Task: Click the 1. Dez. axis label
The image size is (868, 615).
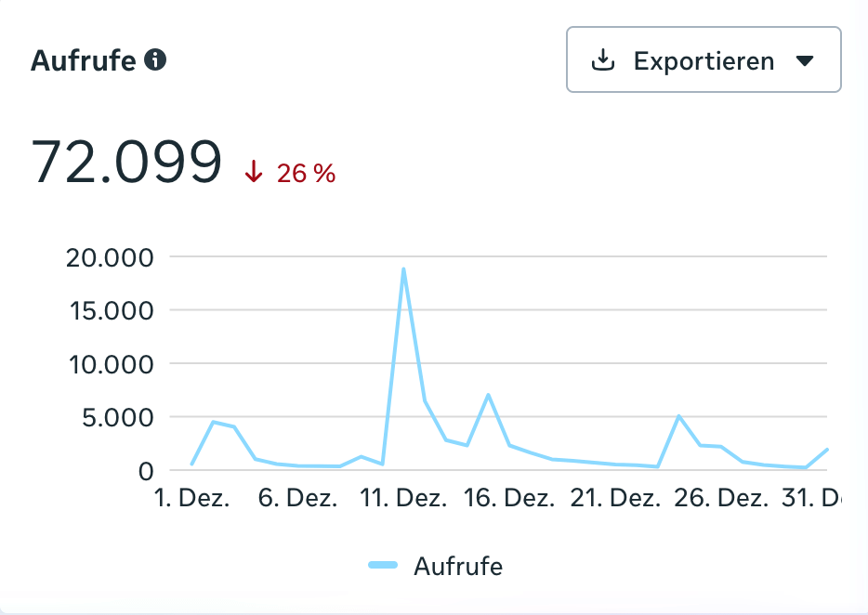Action: pyautogui.click(x=191, y=498)
